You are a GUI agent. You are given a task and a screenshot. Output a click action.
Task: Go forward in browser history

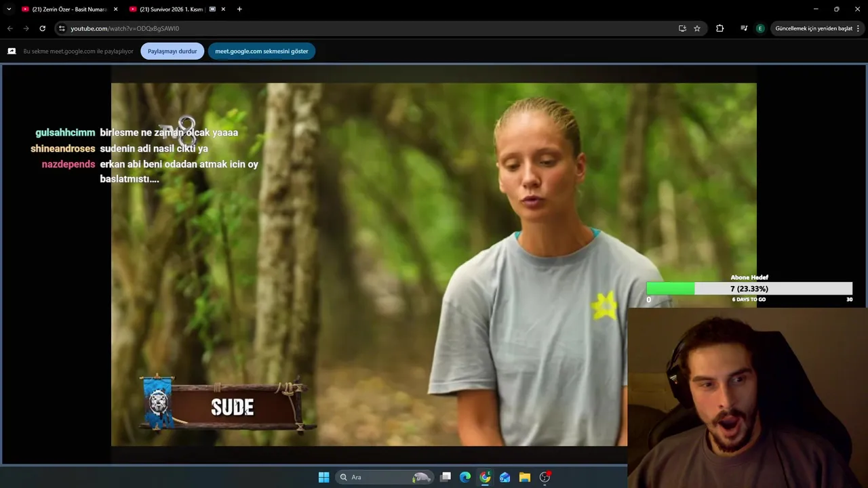point(26,28)
